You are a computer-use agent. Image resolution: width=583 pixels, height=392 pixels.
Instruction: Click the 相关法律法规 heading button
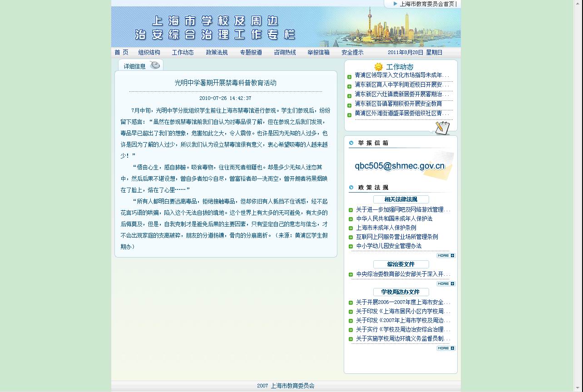[x=401, y=199]
